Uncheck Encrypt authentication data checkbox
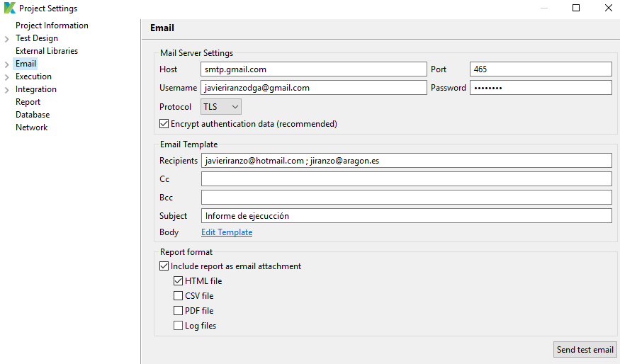Image resolution: width=620 pixels, height=364 pixels. tap(165, 124)
